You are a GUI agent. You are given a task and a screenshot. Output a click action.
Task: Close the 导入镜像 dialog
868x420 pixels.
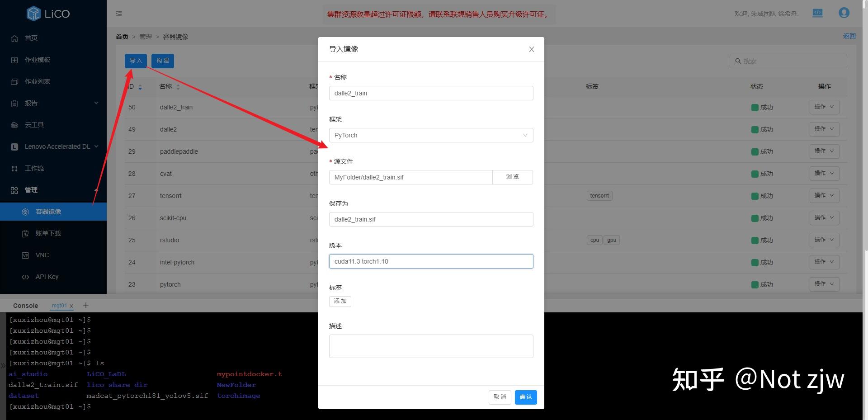point(532,49)
